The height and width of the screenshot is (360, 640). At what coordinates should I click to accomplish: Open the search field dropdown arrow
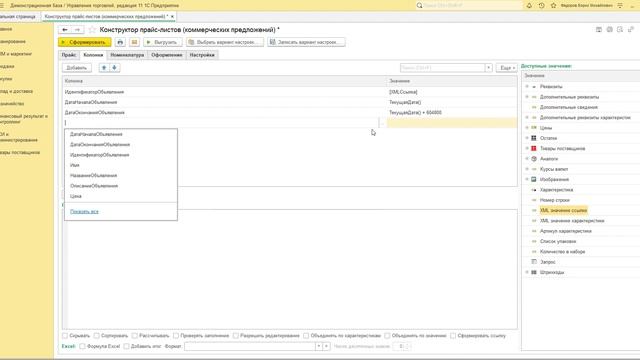pyautogui.click(x=488, y=68)
